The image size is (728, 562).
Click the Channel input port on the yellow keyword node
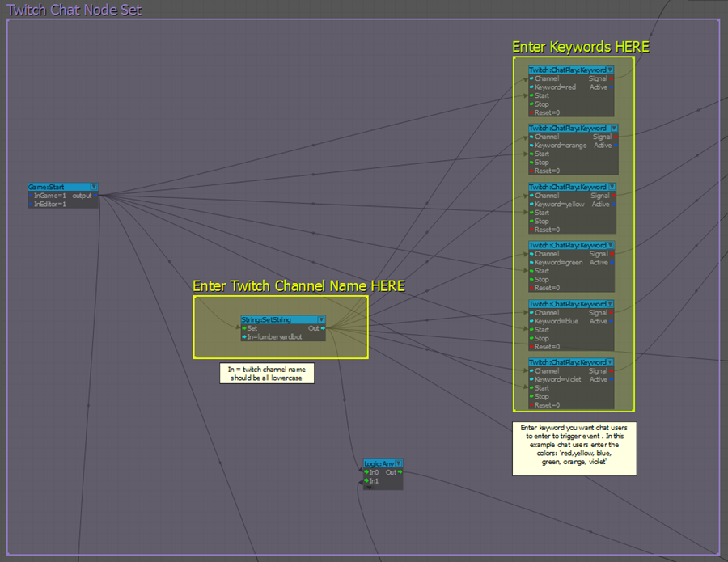pyautogui.click(x=531, y=196)
